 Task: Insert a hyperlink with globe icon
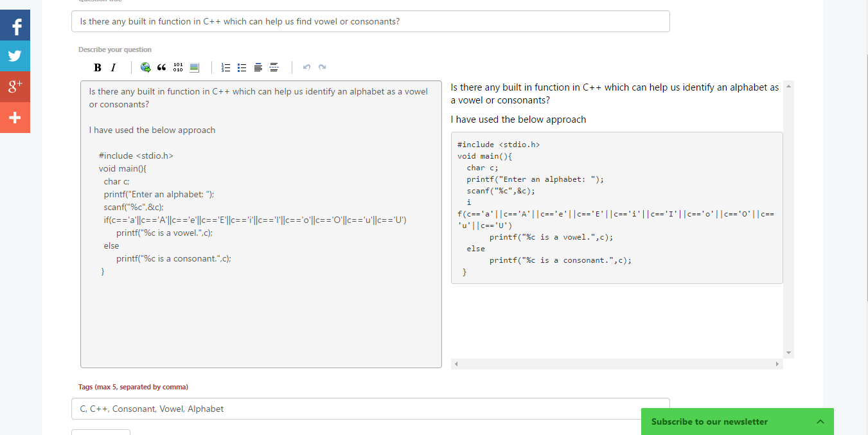pos(146,67)
